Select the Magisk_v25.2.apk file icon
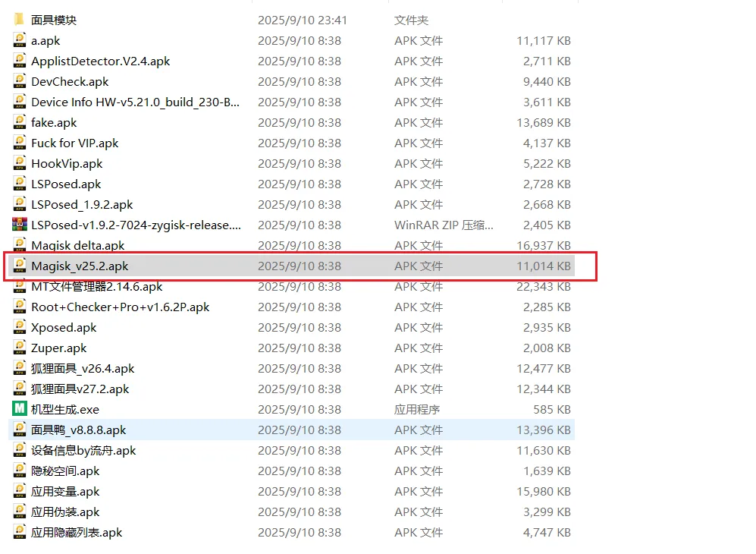The width and height of the screenshot is (756, 554). [20, 266]
